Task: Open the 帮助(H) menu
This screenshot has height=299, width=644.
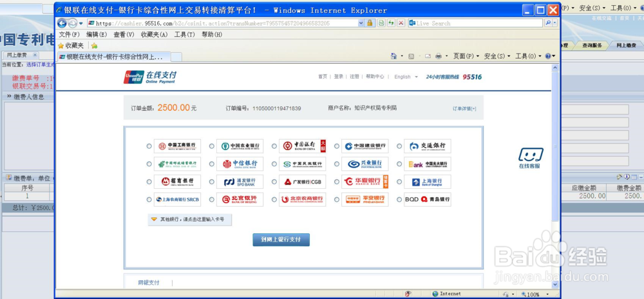Action: 211,35
